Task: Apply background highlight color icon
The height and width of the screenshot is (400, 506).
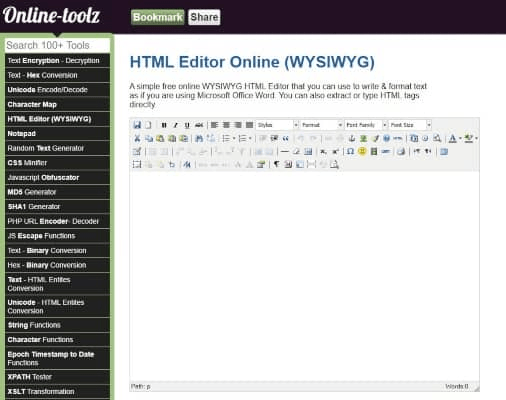Action: [x=469, y=138]
